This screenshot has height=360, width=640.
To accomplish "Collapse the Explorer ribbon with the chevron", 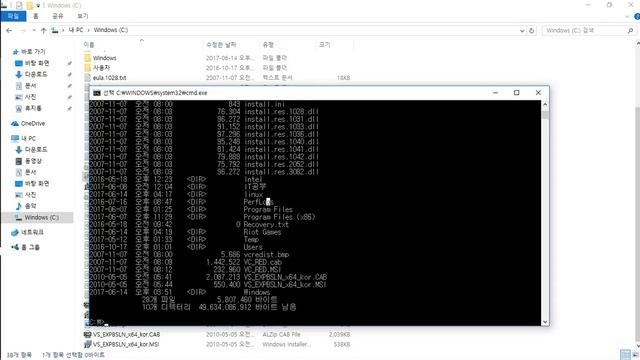I will tap(627, 16).
